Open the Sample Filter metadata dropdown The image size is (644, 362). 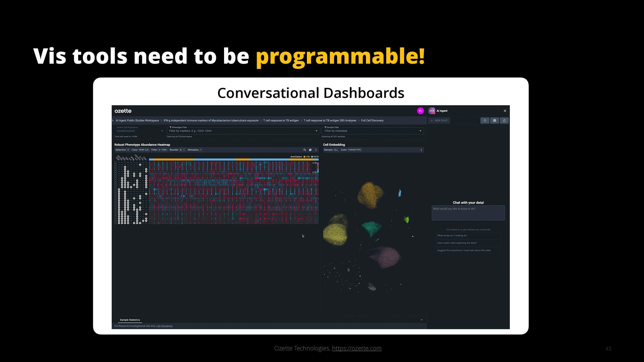coord(420,131)
